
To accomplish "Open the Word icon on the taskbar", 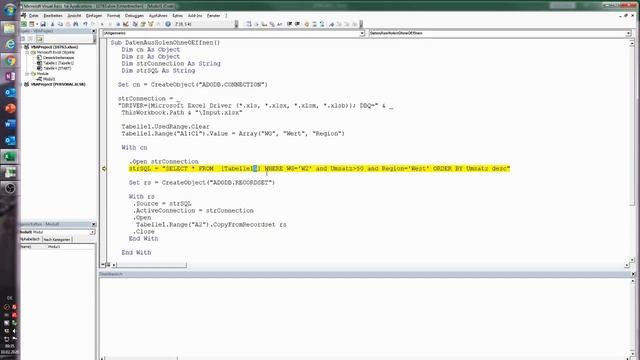I will click(x=10, y=124).
